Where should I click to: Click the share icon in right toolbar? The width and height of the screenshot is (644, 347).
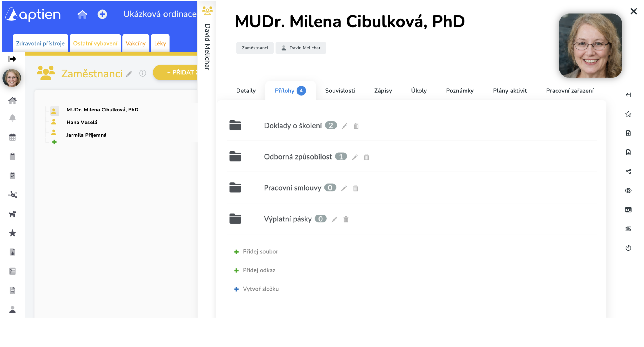point(628,171)
